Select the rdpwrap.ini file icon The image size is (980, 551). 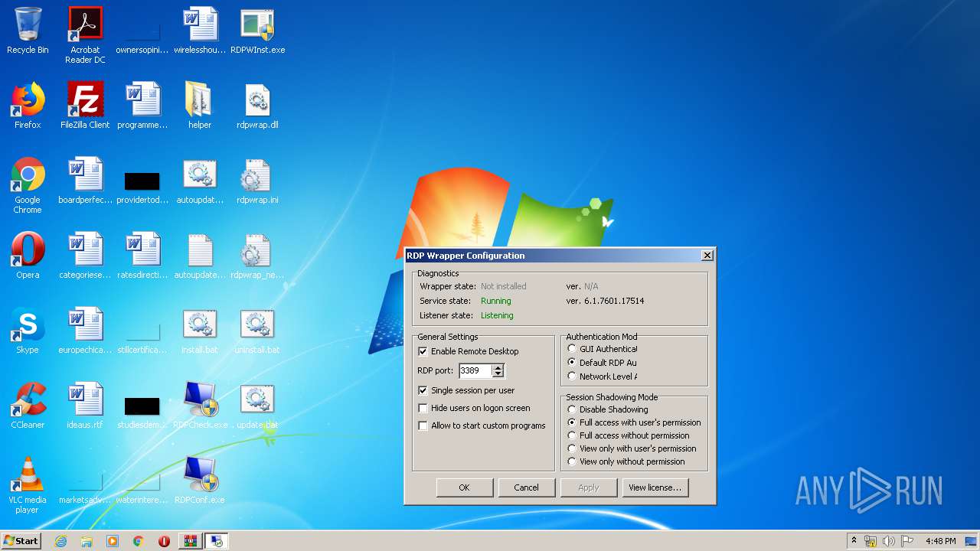pos(257,181)
